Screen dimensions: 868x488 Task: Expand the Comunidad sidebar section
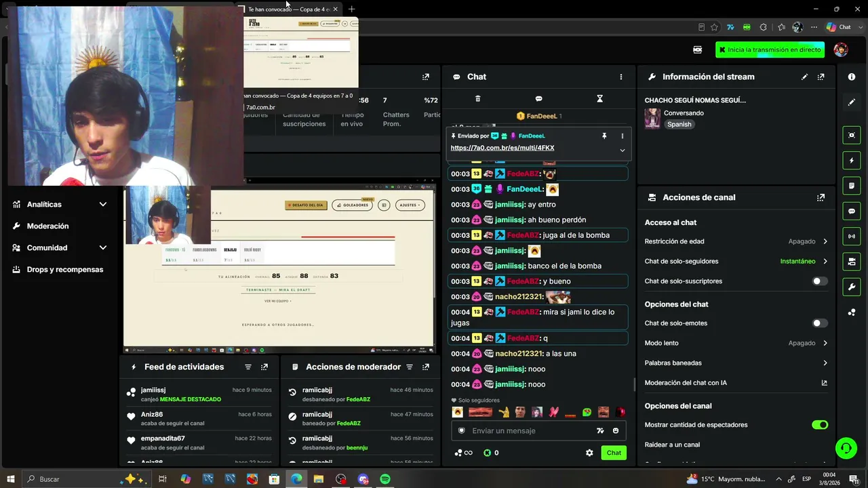tap(103, 247)
